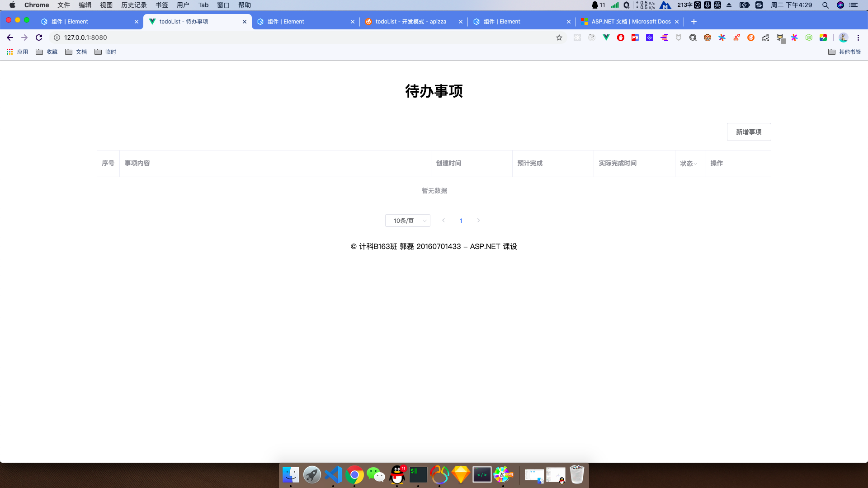This screenshot has height=488, width=868.
Task: Open the 历史记录 menu
Action: point(134,5)
